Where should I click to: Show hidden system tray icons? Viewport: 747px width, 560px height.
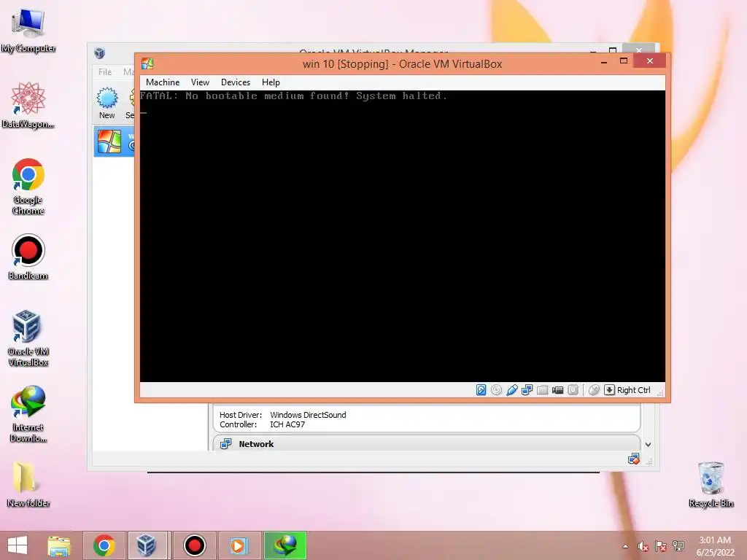point(625,546)
